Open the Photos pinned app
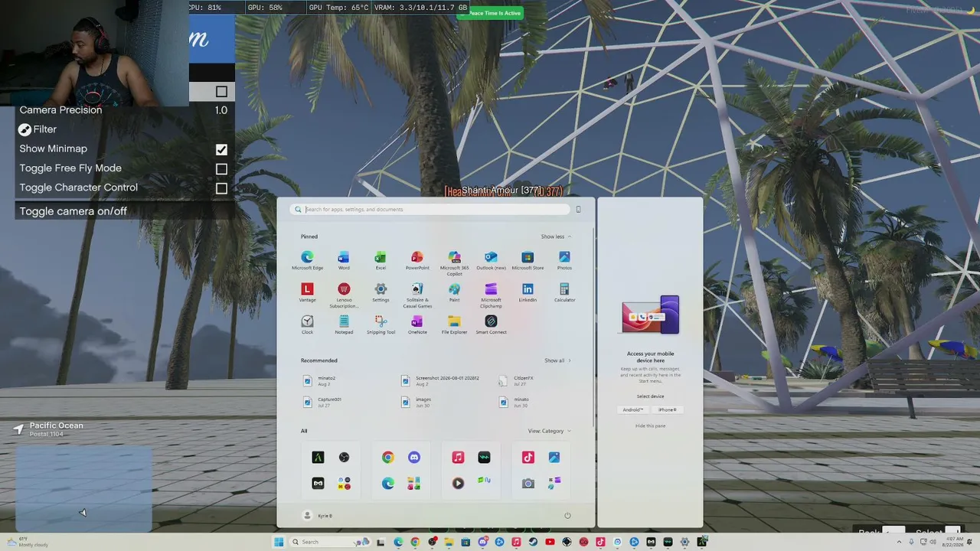 click(x=564, y=260)
